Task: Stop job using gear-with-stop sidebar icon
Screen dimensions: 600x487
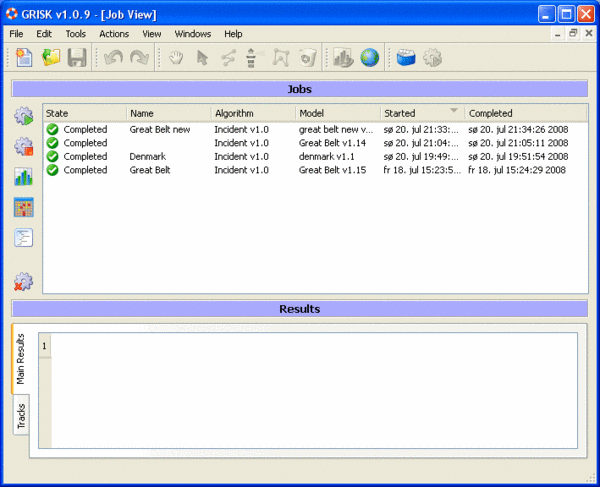Action: click(x=24, y=148)
